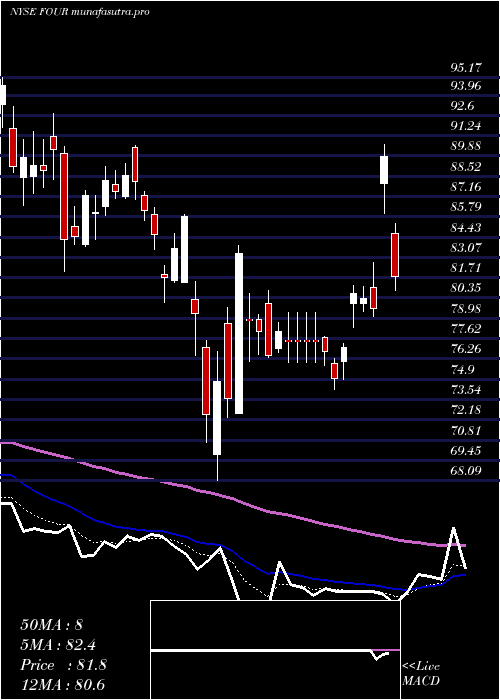The width and height of the screenshot is (500, 700).
Task: Select the 70.81 price axis label
Action: pos(465,430)
